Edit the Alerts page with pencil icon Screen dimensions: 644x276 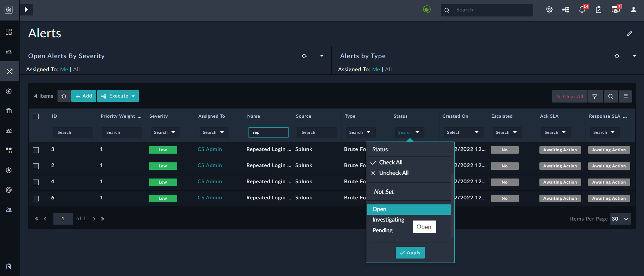pos(630,34)
